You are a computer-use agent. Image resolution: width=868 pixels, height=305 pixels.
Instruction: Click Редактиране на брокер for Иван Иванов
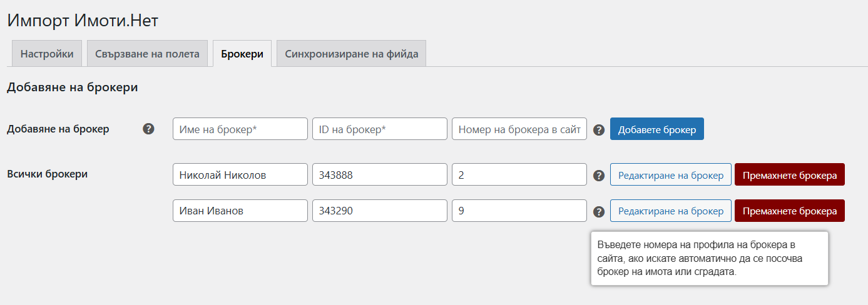[x=671, y=211]
